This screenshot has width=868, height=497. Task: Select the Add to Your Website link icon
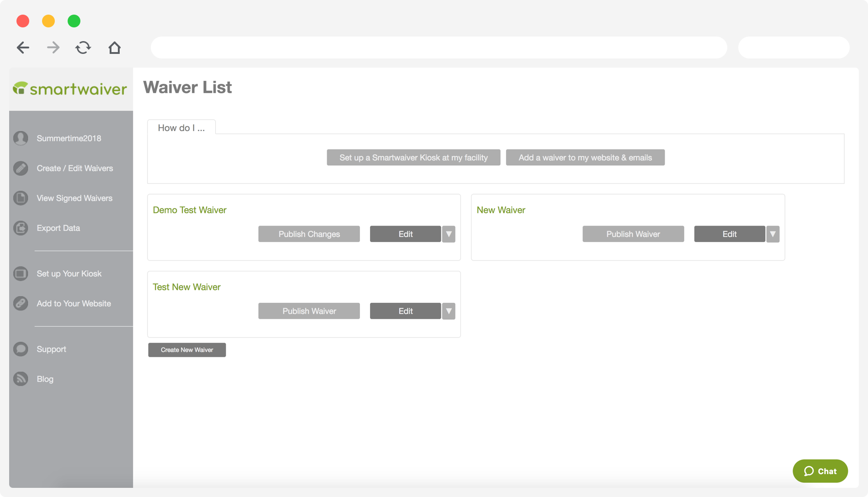[x=21, y=303]
